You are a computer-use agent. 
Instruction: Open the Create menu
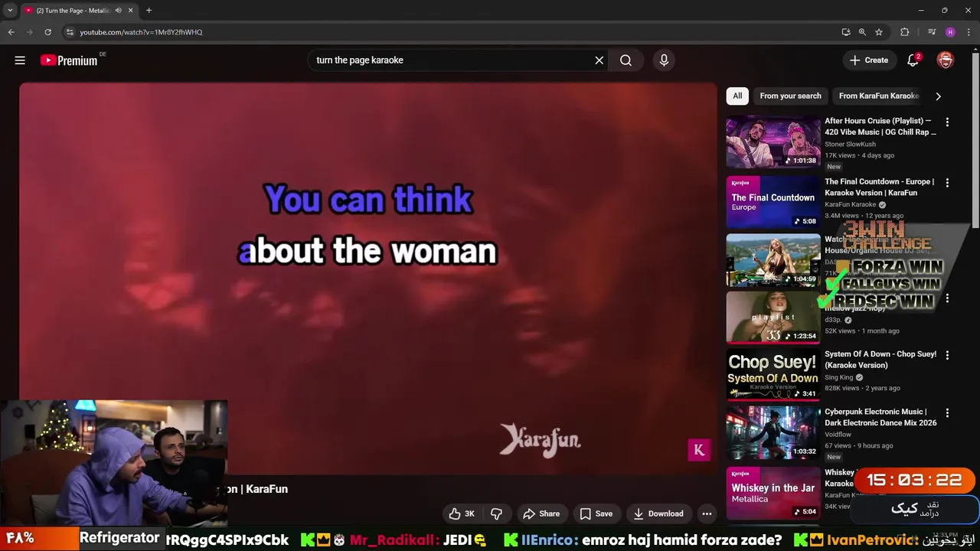pos(869,60)
